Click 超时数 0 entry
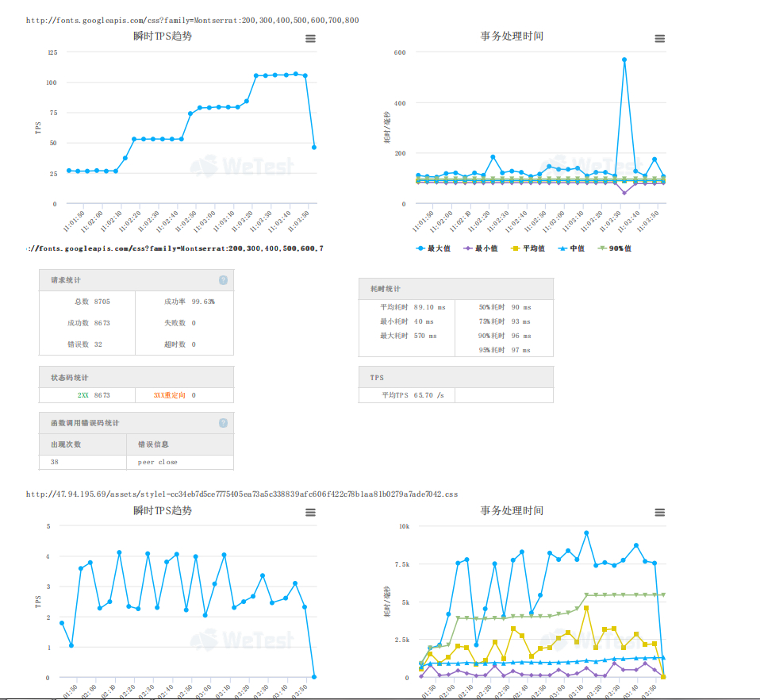 tap(180, 344)
